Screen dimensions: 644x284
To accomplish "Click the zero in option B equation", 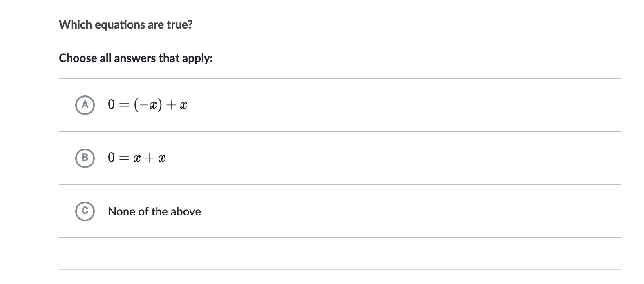I will [112, 158].
